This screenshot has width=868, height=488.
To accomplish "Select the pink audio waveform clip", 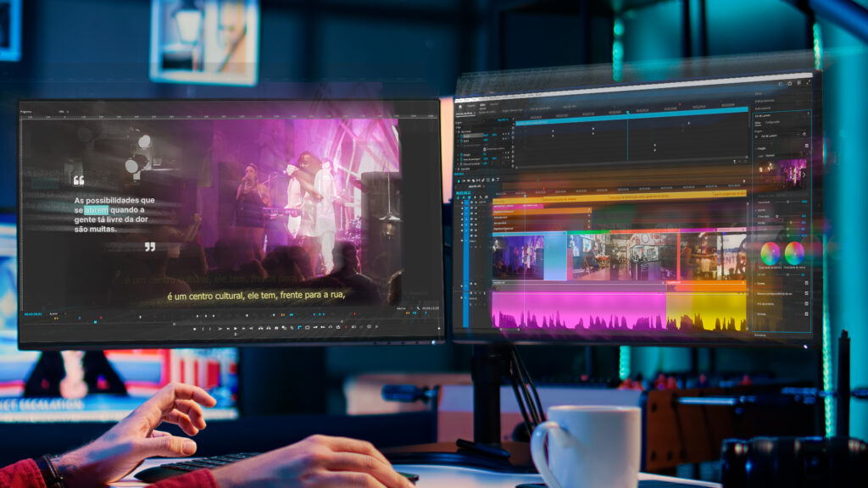I will click(579, 312).
